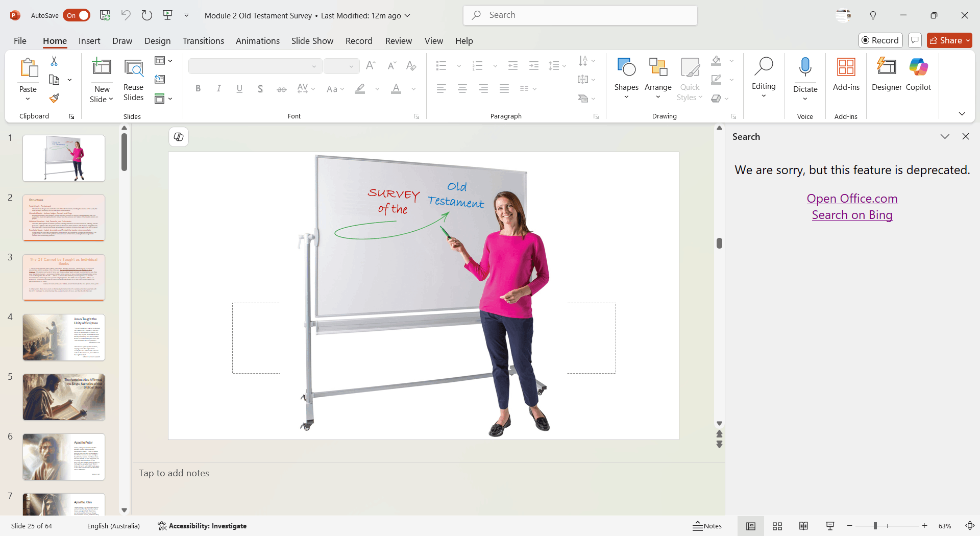Toggle the Notes pane
Image resolution: width=980 pixels, height=536 pixels.
(x=707, y=526)
